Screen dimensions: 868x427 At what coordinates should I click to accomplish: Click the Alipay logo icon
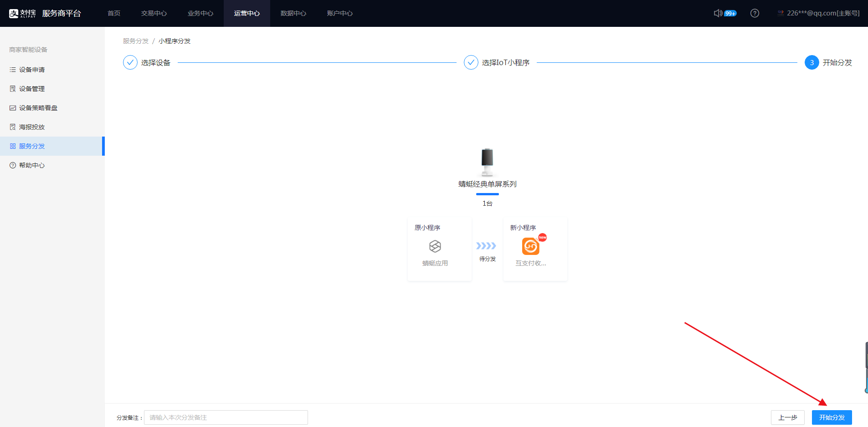22,13
